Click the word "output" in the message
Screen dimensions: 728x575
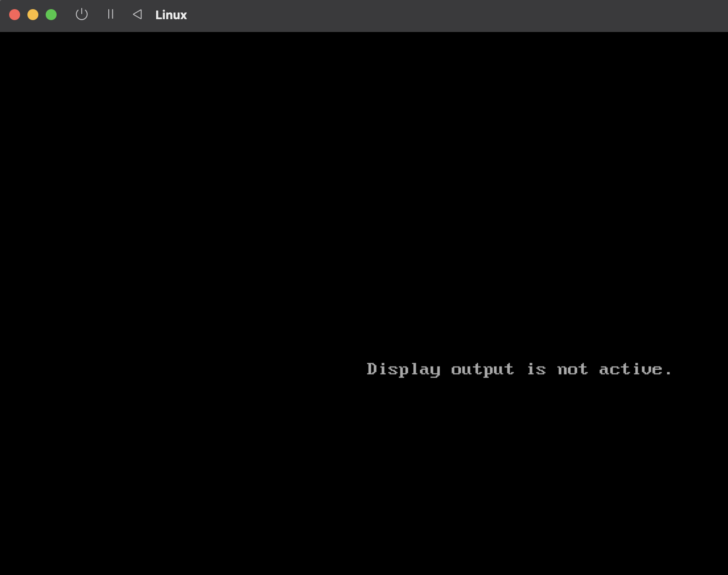482,369
